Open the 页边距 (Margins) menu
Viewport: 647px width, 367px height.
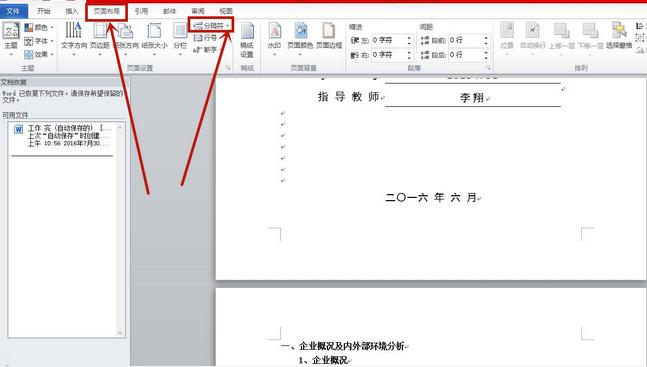point(100,39)
